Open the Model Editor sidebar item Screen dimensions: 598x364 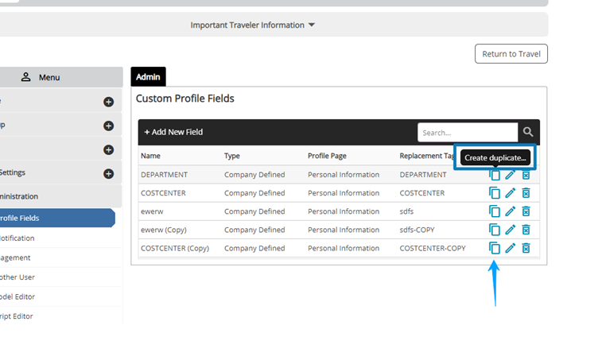pos(60,296)
